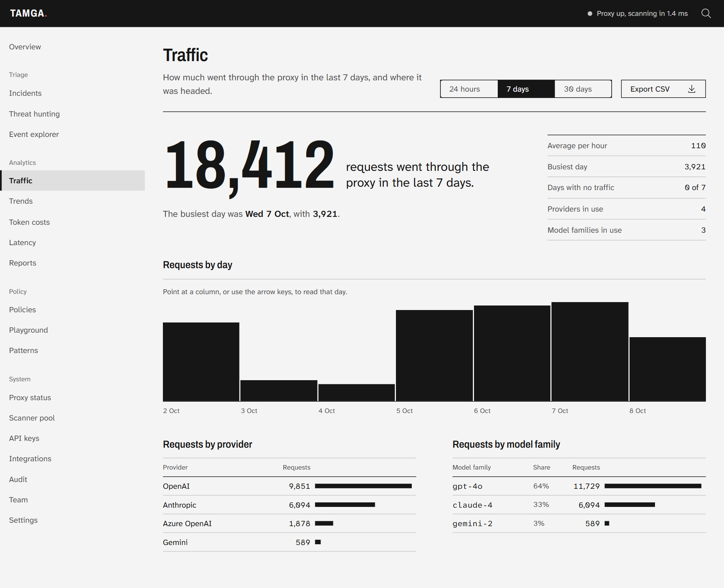Switch range to 24 hours
Screen dimensions: 724x588
[469, 89]
